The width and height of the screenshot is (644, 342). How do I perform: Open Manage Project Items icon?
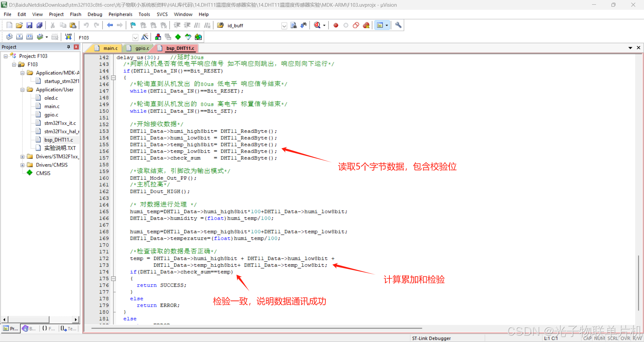click(x=158, y=37)
